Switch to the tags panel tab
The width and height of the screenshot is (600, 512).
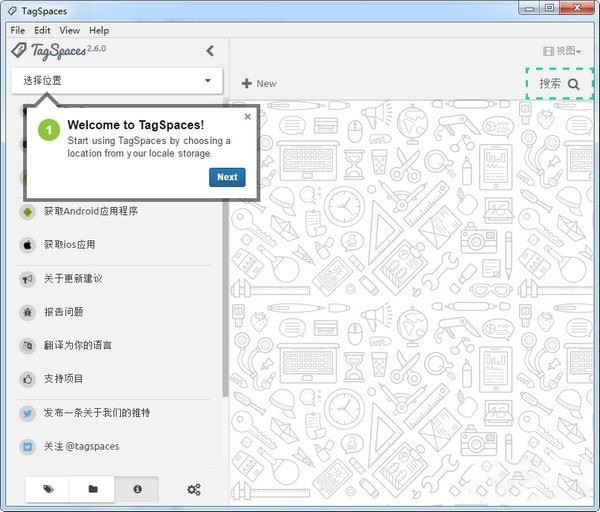click(48, 489)
